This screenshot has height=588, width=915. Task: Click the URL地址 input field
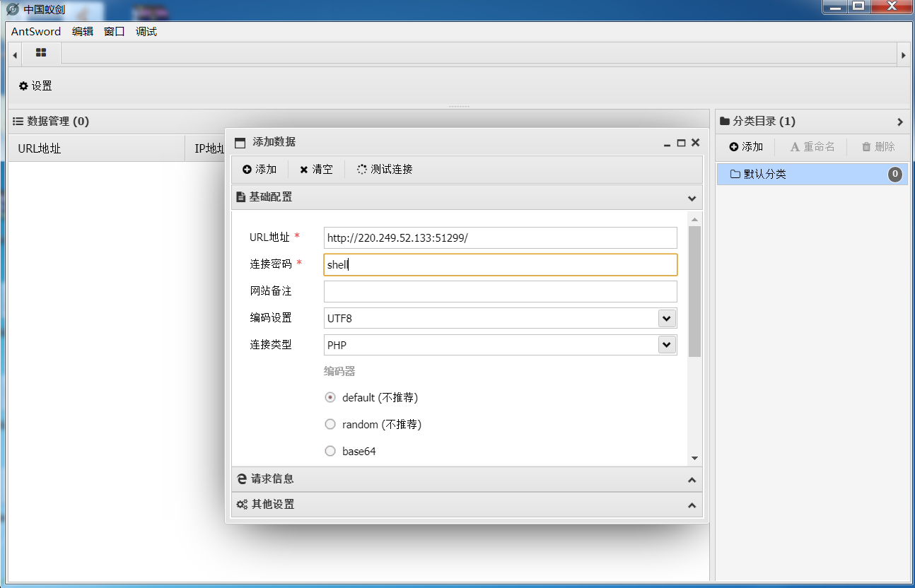coord(501,237)
